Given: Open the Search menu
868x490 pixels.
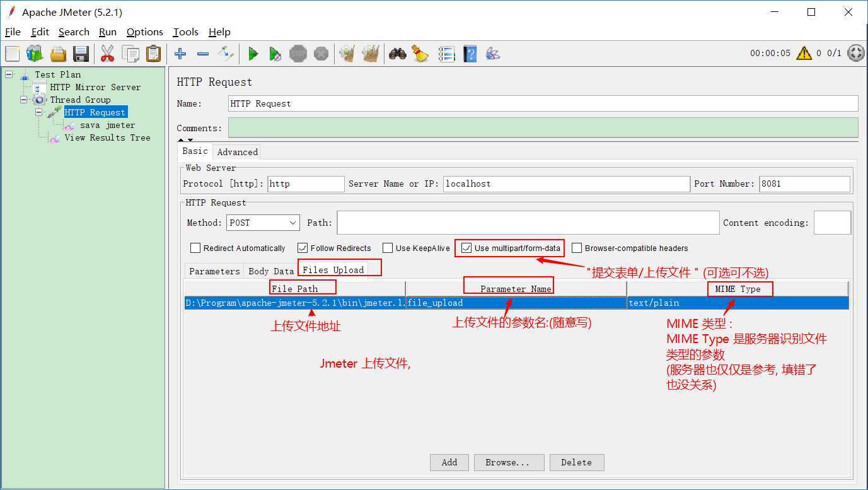Looking at the screenshot, I should tap(74, 32).
